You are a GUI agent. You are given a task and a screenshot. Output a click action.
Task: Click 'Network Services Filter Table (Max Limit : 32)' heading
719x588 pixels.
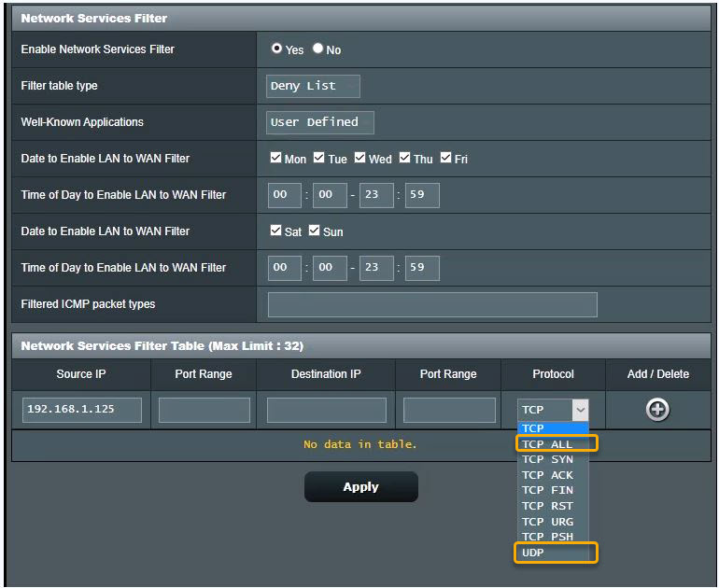point(162,346)
